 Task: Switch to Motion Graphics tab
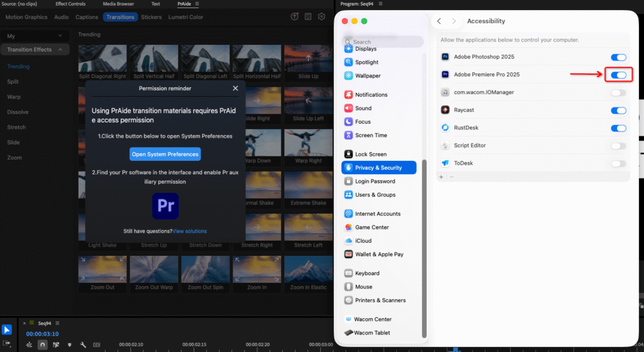26,17
